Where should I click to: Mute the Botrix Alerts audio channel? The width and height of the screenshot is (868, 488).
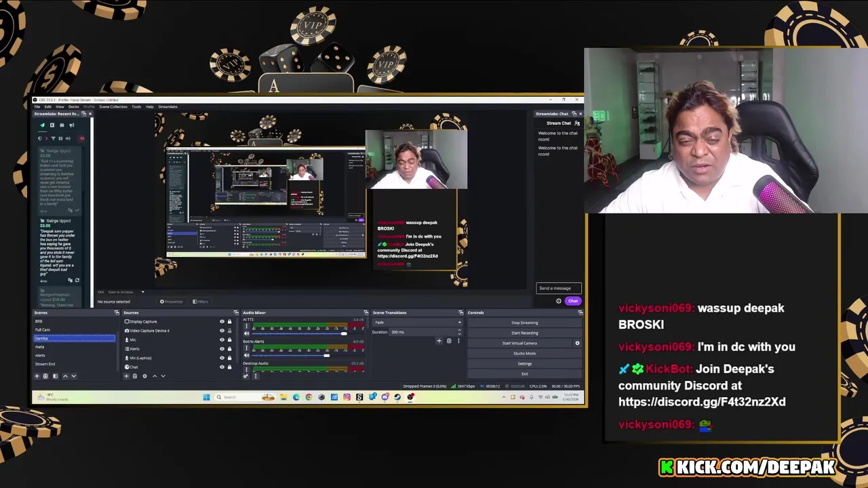(x=247, y=355)
